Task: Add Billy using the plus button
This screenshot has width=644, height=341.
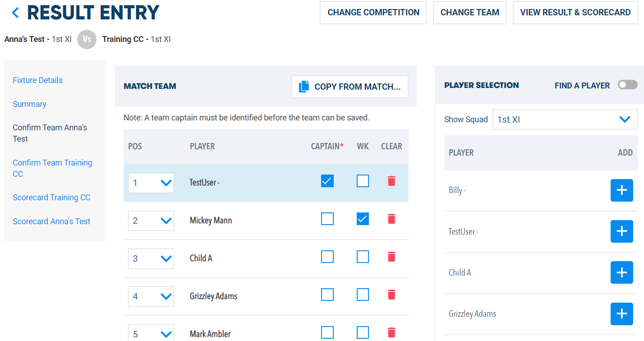Action: tap(621, 190)
